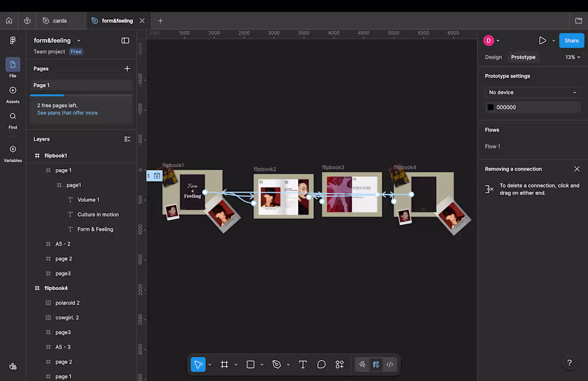Select the Pen tool
The height and width of the screenshot is (381, 588).
click(x=275, y=364)
